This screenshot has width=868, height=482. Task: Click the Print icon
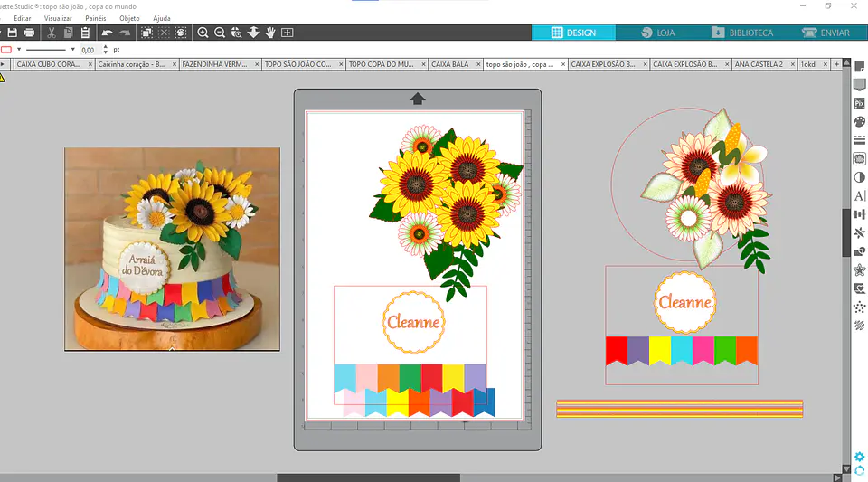pos(29,33)
